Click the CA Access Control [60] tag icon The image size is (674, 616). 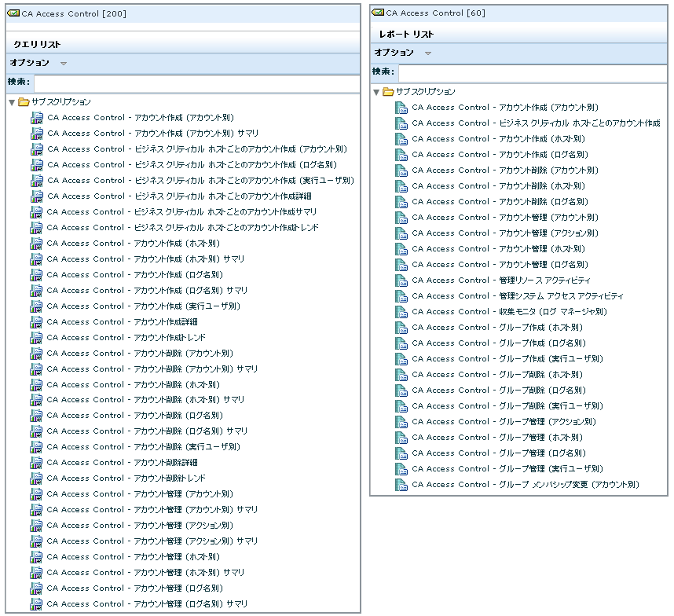tap(379, 13)
